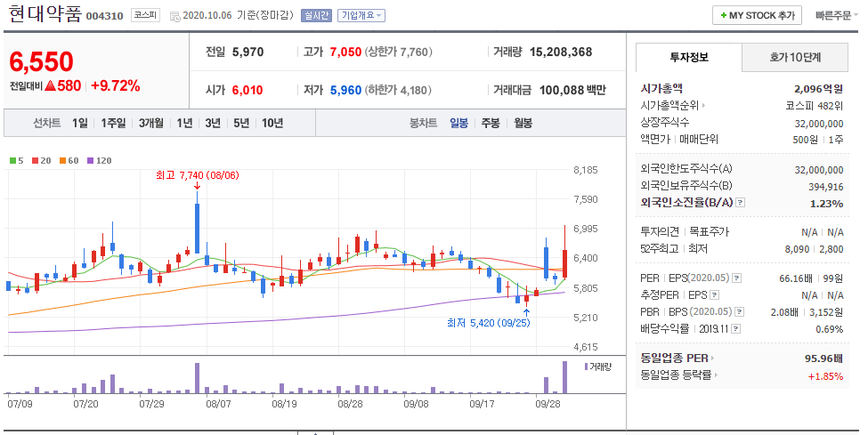Click the 외국인보유주식수 value 394,916
Image resolution: width=868 pixels, height=435 pixels.
pos(825,187)
